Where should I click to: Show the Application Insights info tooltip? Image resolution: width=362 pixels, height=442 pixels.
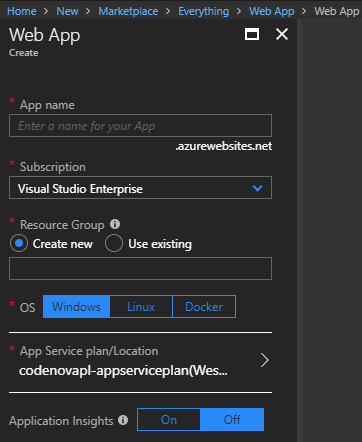123,420
